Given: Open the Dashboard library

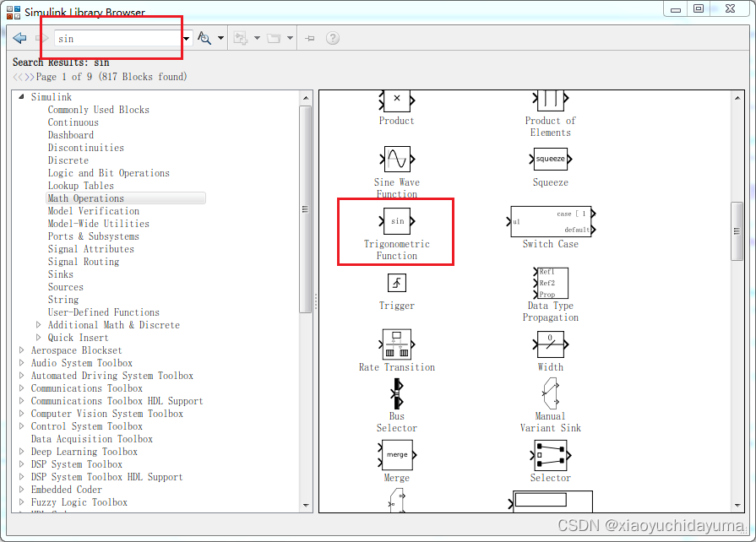Looking at the screenshot, I should (70, 135).
